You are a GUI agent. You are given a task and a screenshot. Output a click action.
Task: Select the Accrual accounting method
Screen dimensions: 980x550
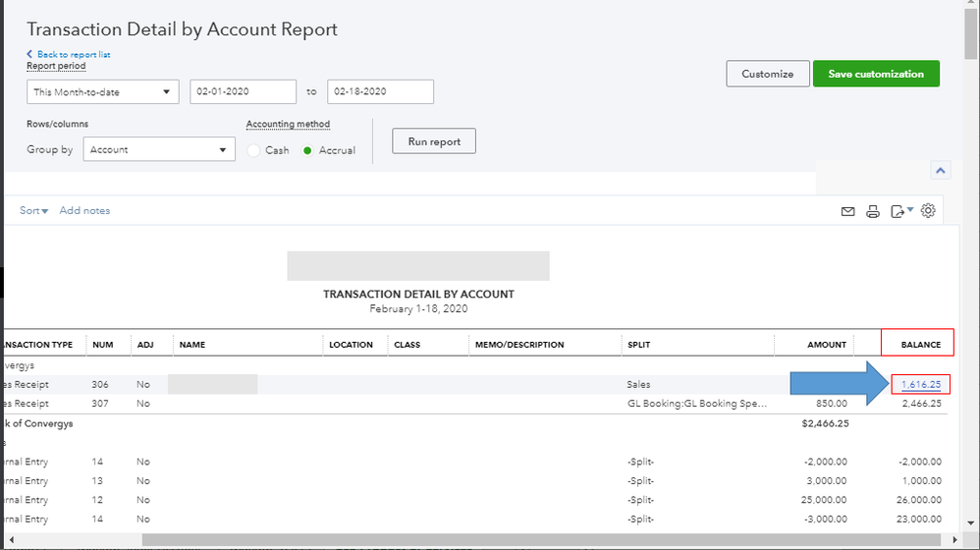[x=308, y=150]
